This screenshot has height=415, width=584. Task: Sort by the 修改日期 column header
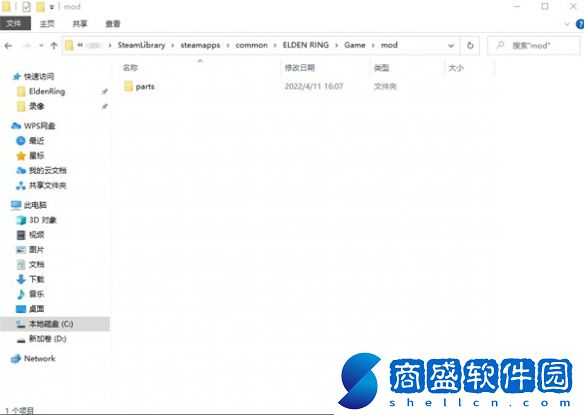pos(299,67)
